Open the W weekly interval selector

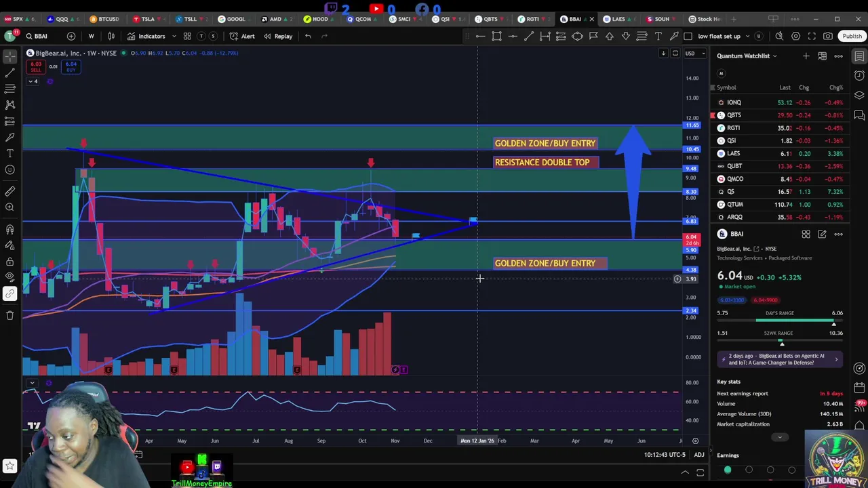point(91,36)
